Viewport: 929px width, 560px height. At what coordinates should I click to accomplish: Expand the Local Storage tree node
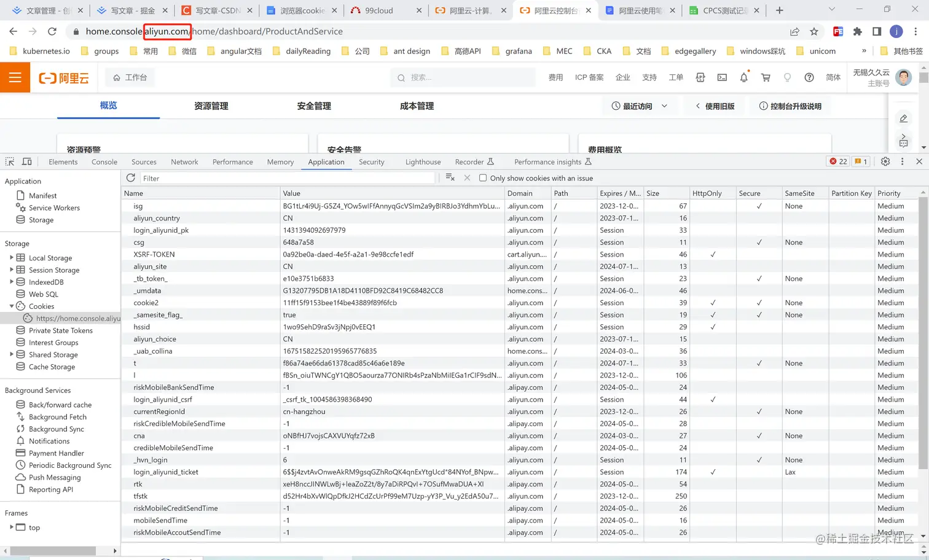(x=11, y=258)
